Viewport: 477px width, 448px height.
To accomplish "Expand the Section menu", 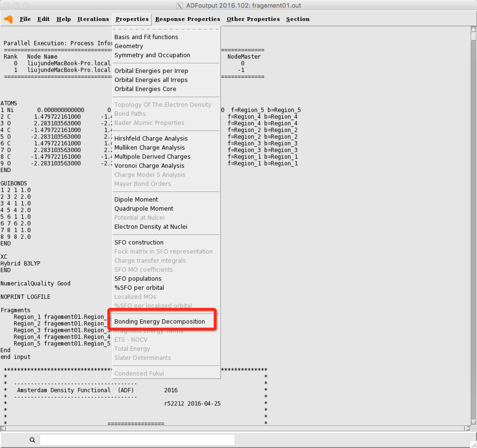I will click(297, 19).
